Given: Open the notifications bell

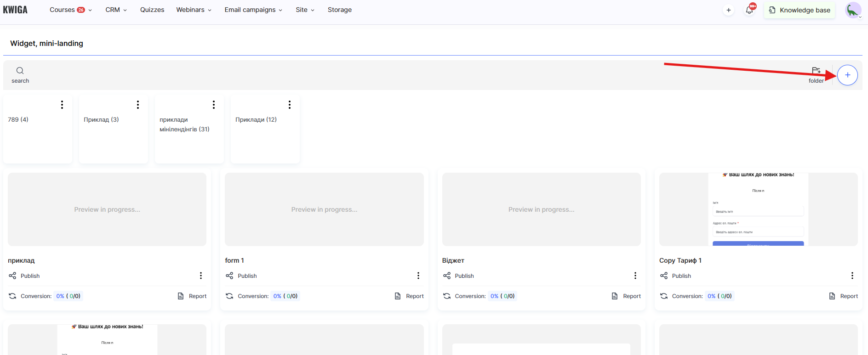Looking at the screenshot, I should tap(749, 10).
